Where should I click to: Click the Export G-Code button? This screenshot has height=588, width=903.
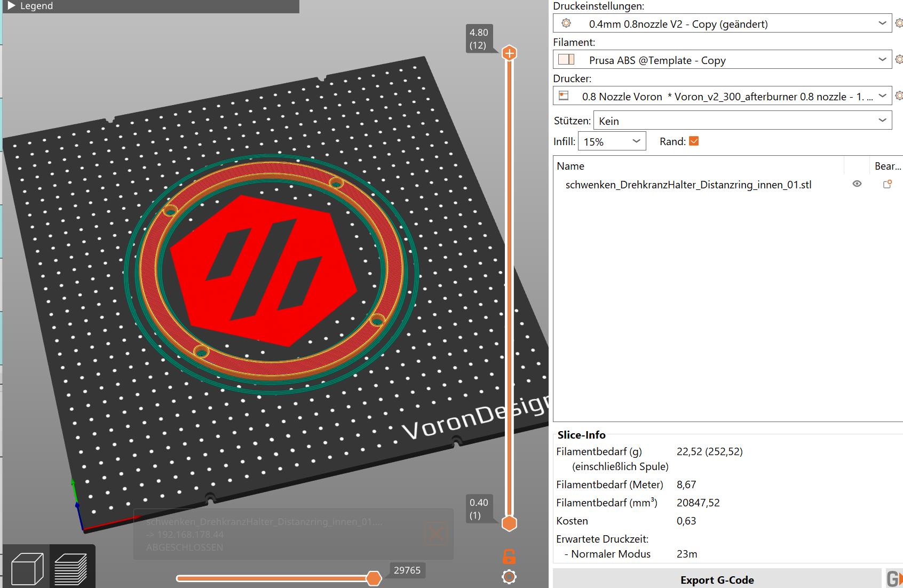pyautogui.click(x=717, y=579)
